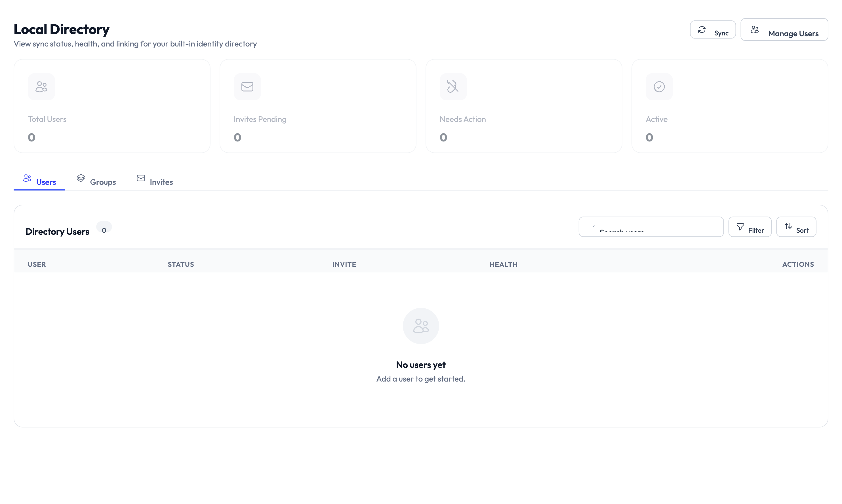Sort by the STATUS column header
The width and height of the screenshot is (842, 504).
(180, 264)
